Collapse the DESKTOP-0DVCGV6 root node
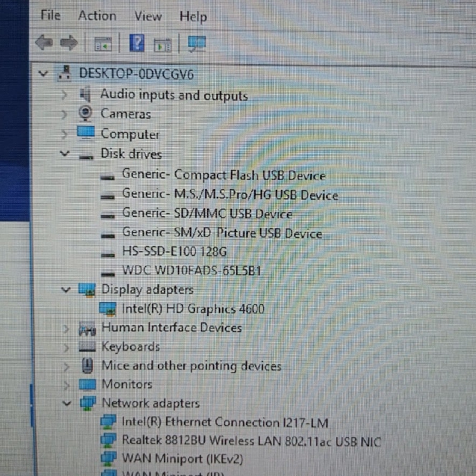 43,74
